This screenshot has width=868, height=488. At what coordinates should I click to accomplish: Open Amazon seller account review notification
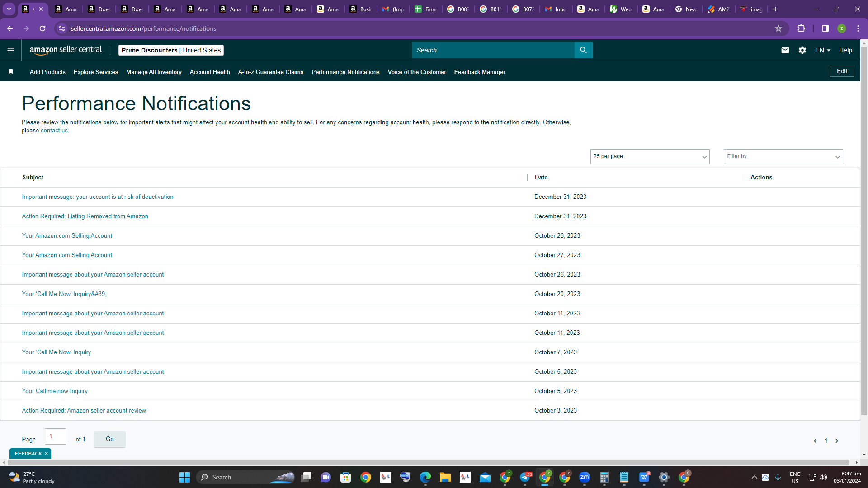84,411
